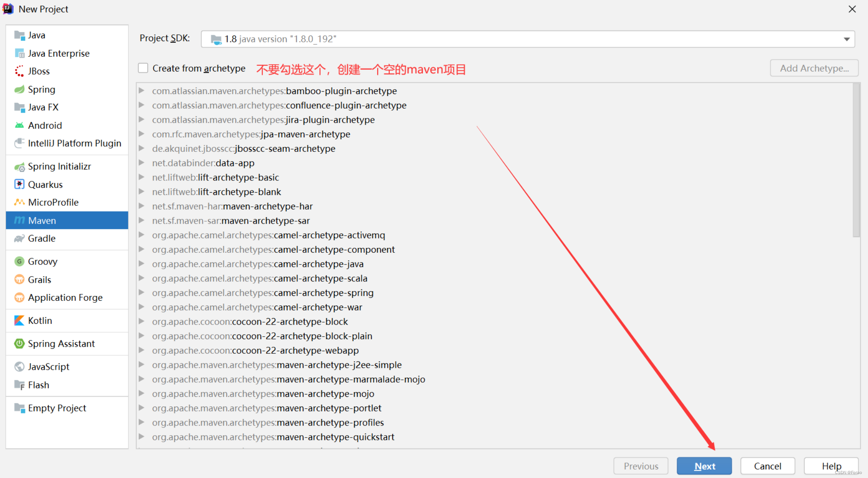Expand org.apache.camel.archetypes:camel-archetype-java
Image resolution: width=868 pixels, height=478 pixels.
pos(144,264)
